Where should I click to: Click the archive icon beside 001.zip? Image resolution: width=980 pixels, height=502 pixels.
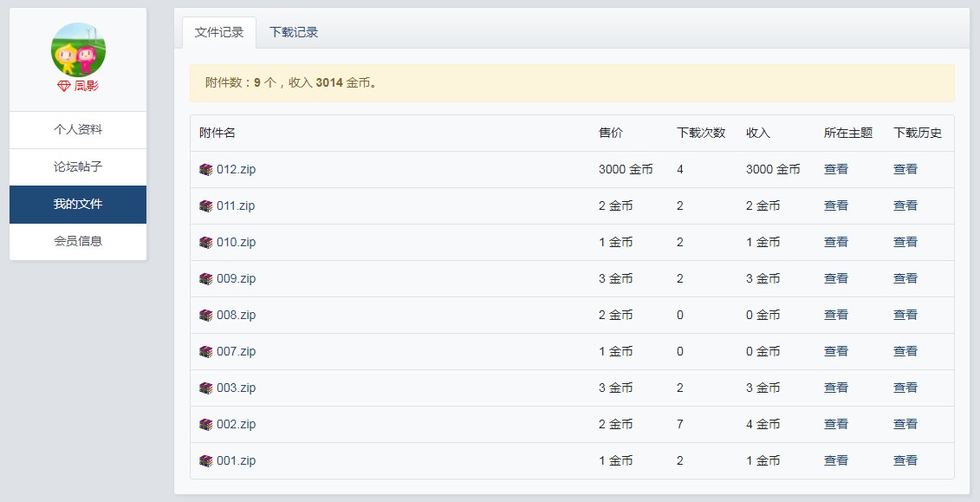click(205, 461)
